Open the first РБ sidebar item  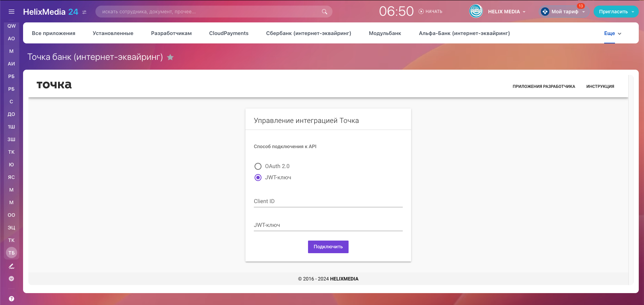[12, 76]
